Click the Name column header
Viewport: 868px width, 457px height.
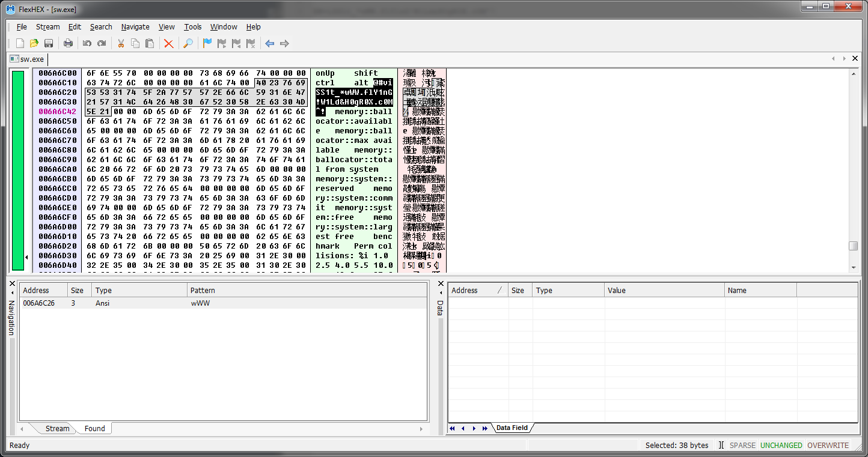[760, 290]
